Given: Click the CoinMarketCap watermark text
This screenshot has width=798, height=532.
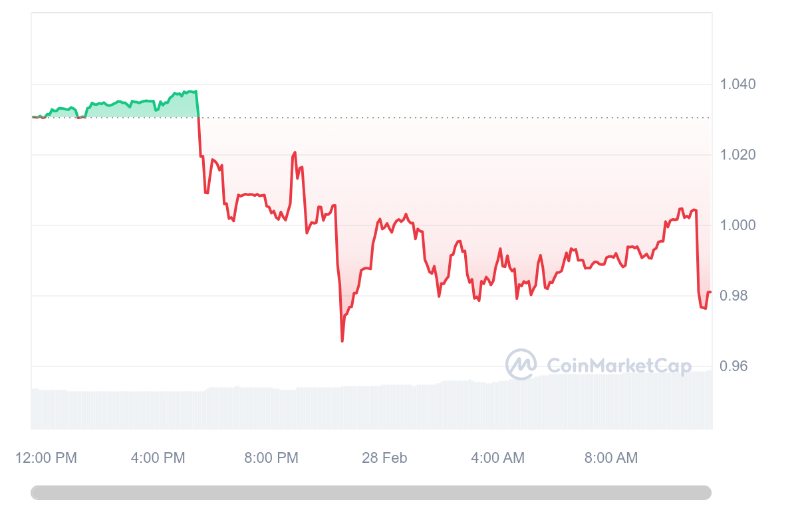Looking at the screenshot, I should click(619, 365).
